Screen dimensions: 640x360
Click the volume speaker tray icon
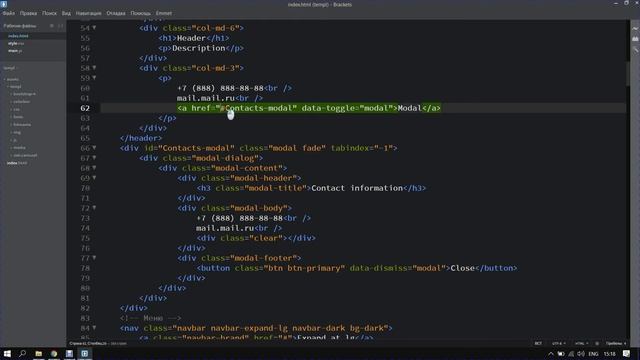581,354
